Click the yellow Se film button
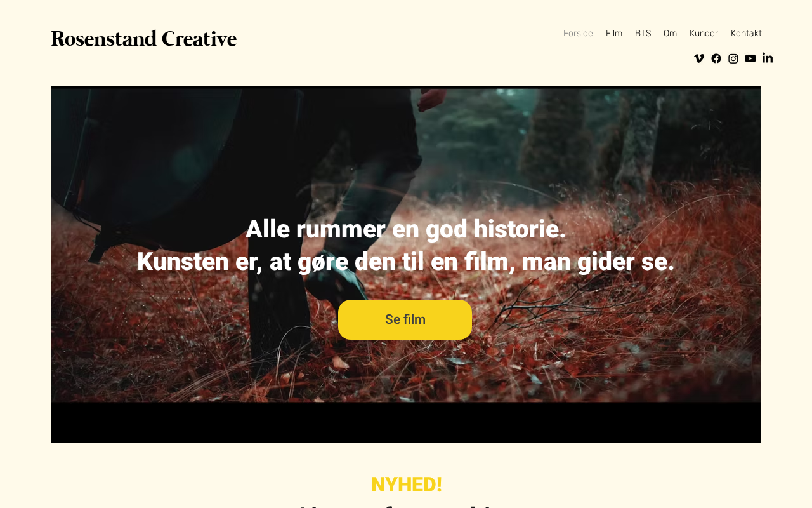 405,319
